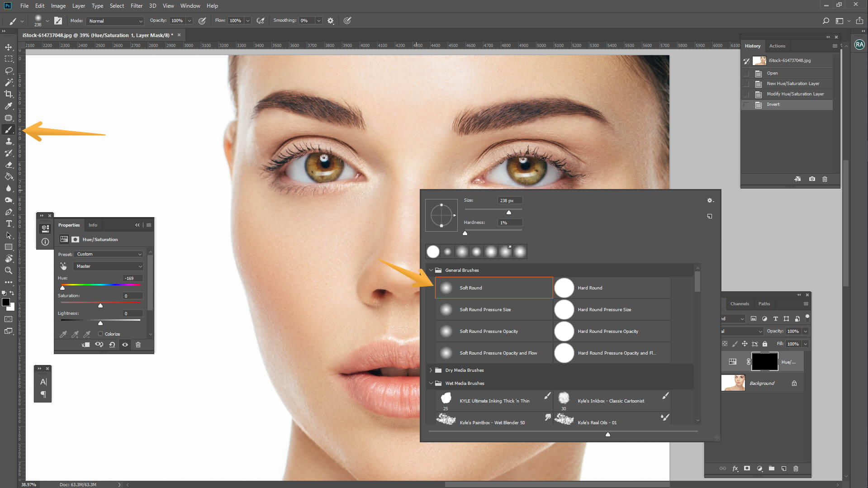Select the Move tool in the toolbar
Screen dimensions: 868x488
8,47
